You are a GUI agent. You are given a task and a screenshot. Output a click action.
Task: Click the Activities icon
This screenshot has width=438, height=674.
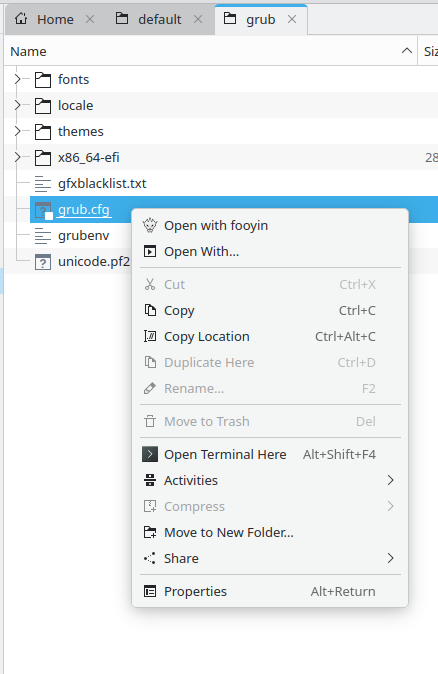pyautogui.click(x=150, y=480)
